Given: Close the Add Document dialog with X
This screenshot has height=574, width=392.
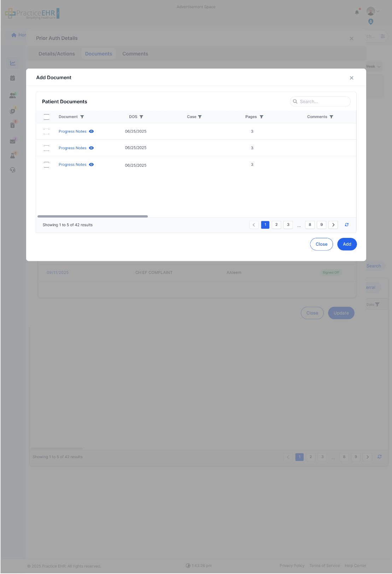Looking at the screenshot, I should tap(351, 78).
